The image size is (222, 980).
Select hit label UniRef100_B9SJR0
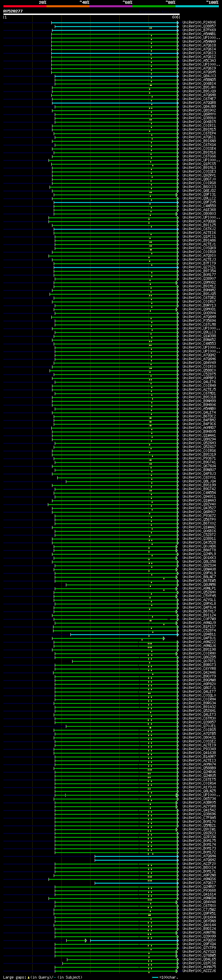(x=199, y=88)
